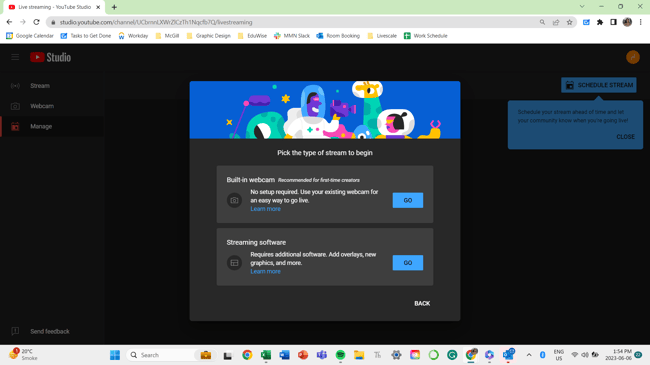Start Built-in webcam stream with GO
The image size is (650, 365).
(x=407, y=200)
